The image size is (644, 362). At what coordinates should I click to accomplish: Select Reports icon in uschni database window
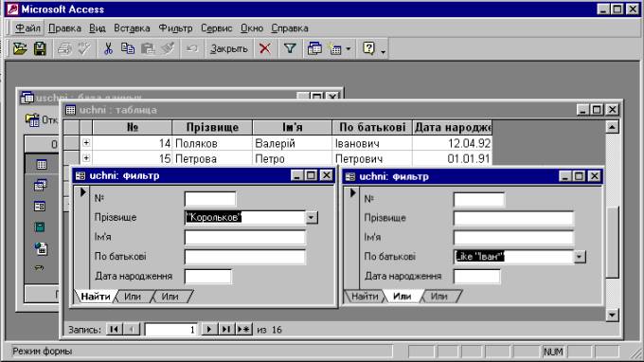(40, 227)
